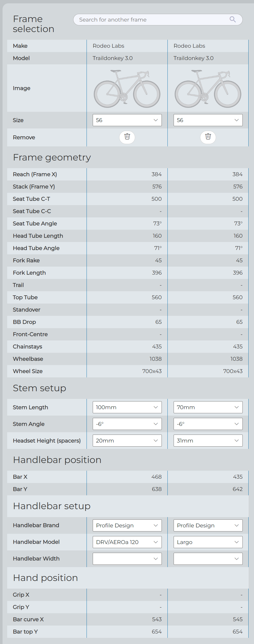254x644 pixels.
Task: Open the DRV/AEROa 120 Handlebar Model dropdown
Action: 127,542
